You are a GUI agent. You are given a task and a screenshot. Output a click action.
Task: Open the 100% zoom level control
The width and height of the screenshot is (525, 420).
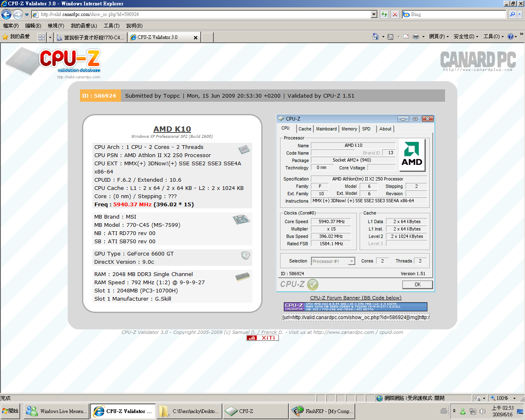(503, 398)
